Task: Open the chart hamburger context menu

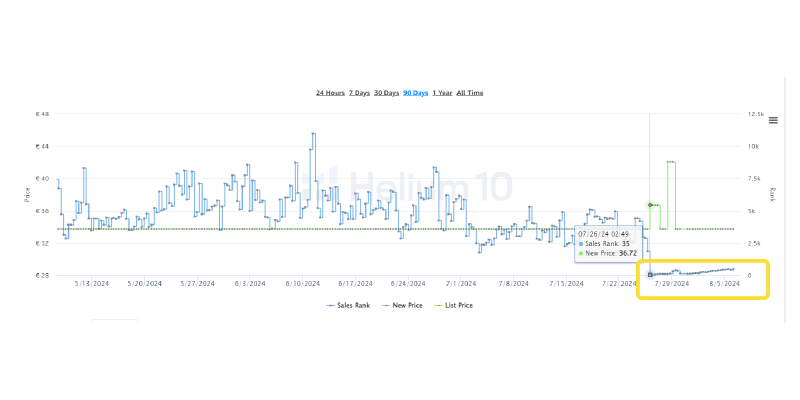Action: coord(773,120)
